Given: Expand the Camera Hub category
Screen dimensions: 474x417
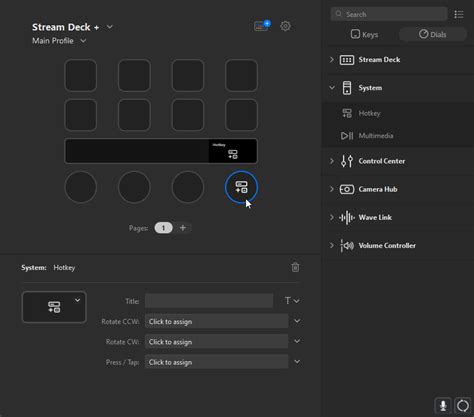Looking at the screenshot, I should point(332,189).
